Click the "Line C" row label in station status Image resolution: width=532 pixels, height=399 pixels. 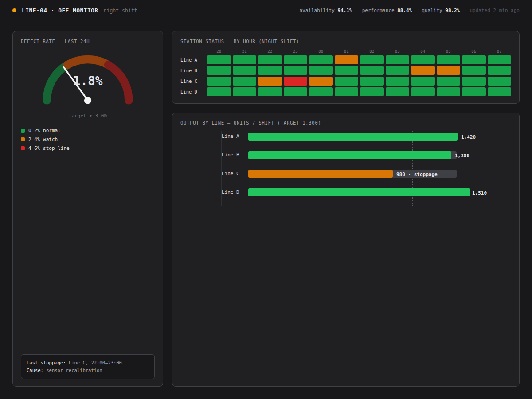(189, 81)
